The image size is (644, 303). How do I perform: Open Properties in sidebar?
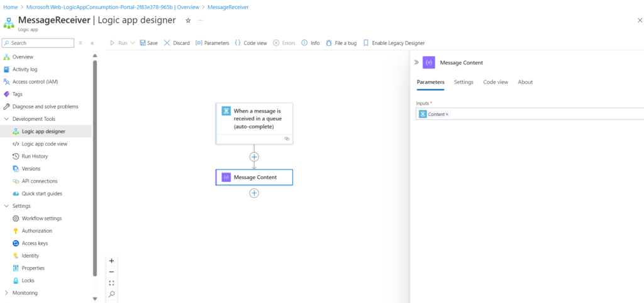33,268
